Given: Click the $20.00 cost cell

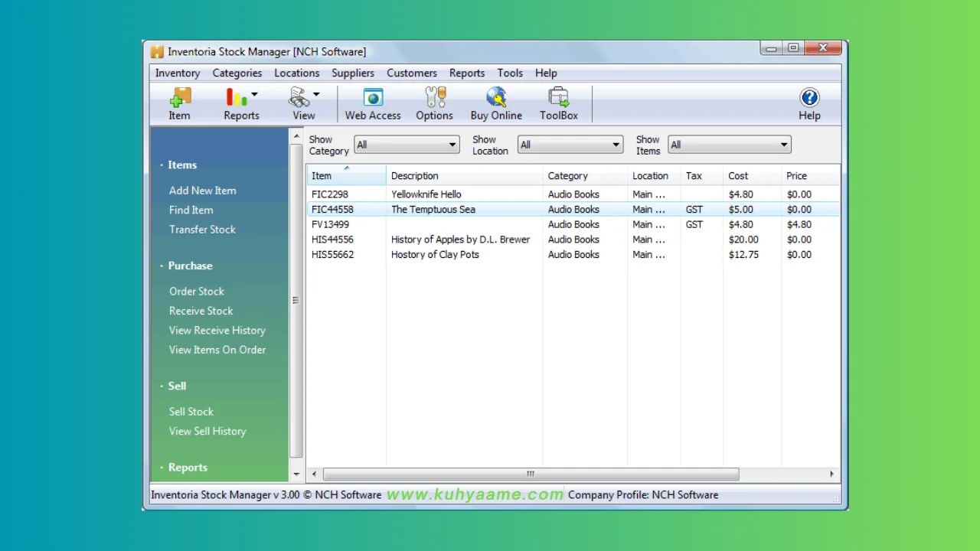Looking at the screenshot, I should [743, 240].
